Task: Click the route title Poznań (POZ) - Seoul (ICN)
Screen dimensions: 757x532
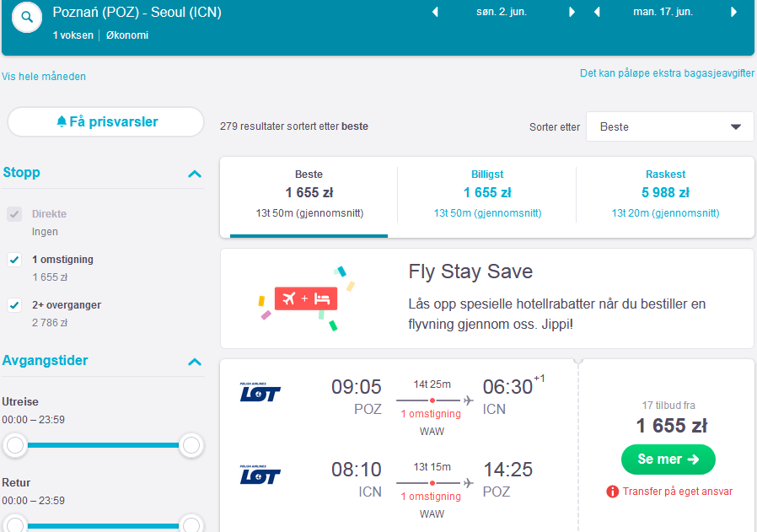Action: 137,12
